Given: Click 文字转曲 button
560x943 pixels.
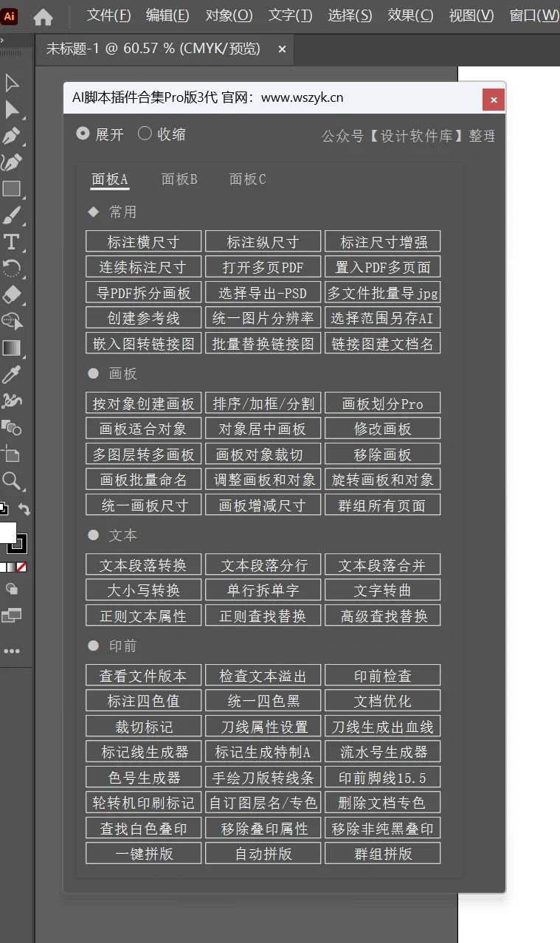Looking at the screenshot, I should click(x=383, y=590).
